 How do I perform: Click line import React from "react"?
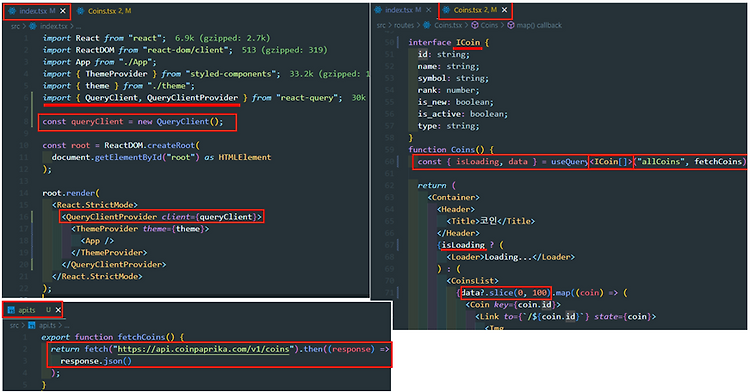click(104, 38)
